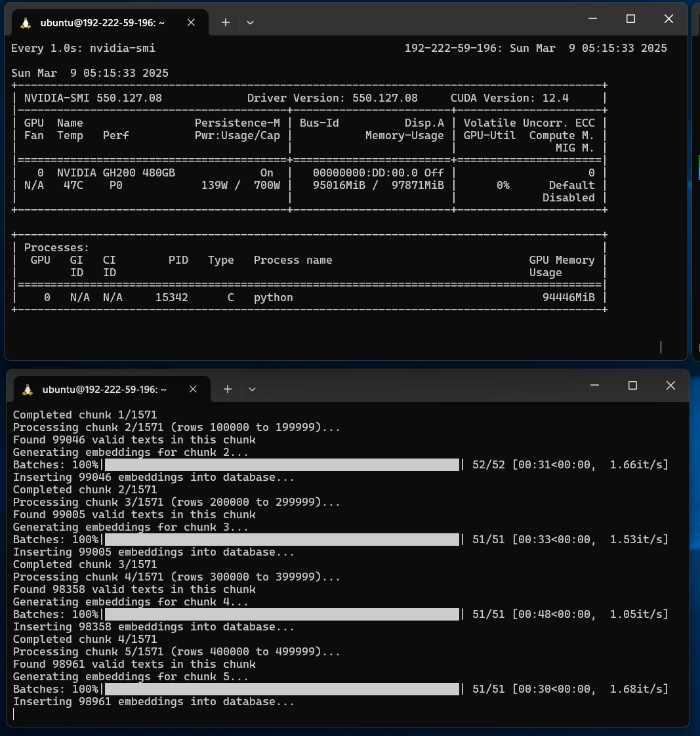The height and width of the screenshot is (736, 700).
Task: Click 'Generating embeddings for chunk 2...' line
Action: tap(131, 453)
